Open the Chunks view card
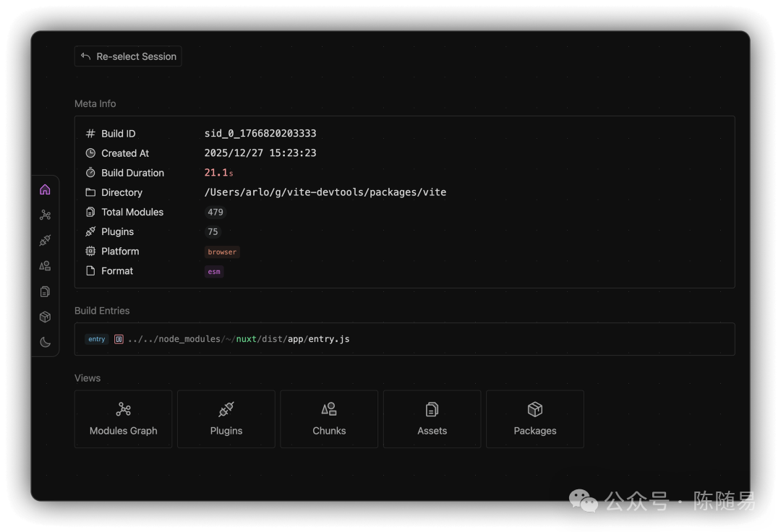 [329, 419]
